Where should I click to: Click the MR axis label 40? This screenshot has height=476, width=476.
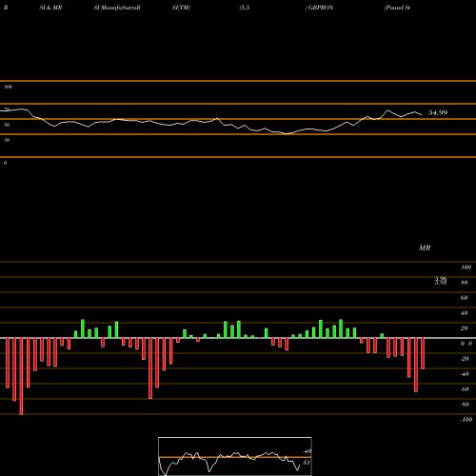coord(465,313)
